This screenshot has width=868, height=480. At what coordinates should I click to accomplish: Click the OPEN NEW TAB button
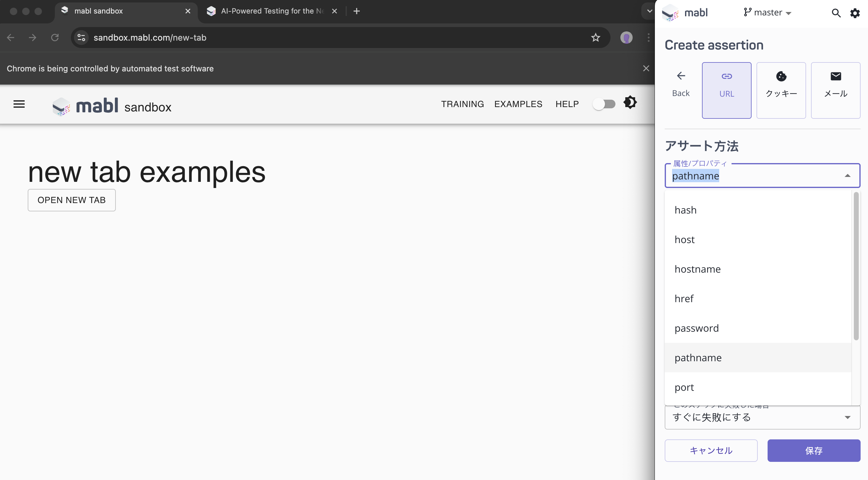(x=71, y=200)
